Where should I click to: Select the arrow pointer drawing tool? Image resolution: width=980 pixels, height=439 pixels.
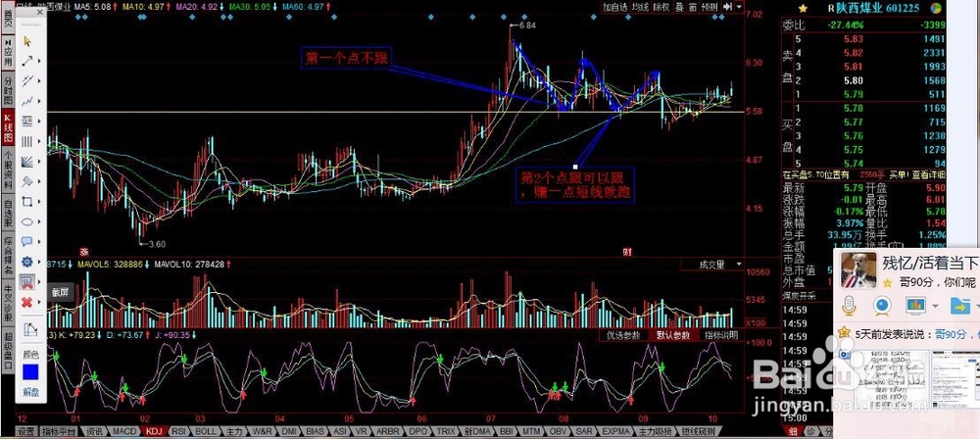(x=27, y=41)
